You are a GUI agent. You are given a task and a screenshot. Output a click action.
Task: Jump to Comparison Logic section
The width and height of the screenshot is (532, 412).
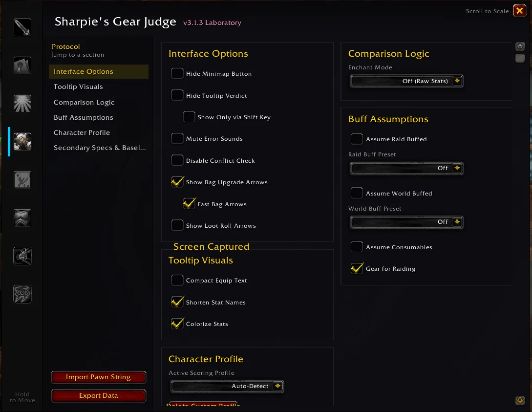point(98,102)
